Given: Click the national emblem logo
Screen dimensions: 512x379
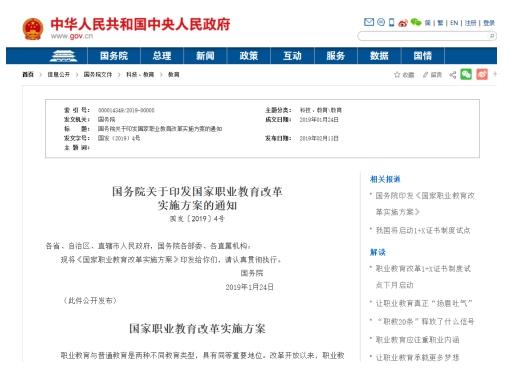Looking at the screenshot, I should coord(33,29).
